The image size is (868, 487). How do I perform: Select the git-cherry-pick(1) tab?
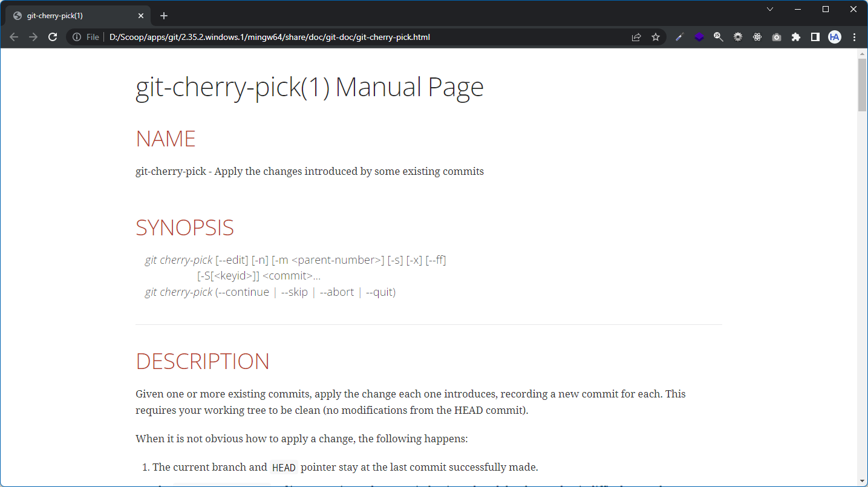(x=73, y=16)
